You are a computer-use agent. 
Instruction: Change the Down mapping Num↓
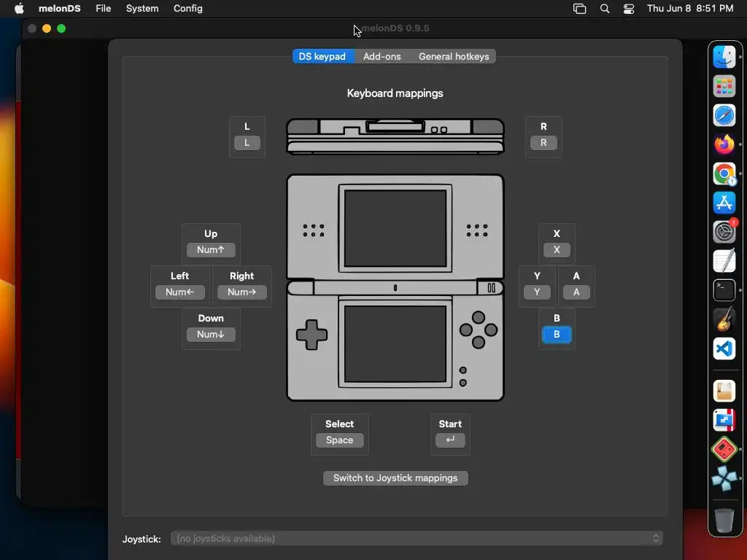click(211, 335)
